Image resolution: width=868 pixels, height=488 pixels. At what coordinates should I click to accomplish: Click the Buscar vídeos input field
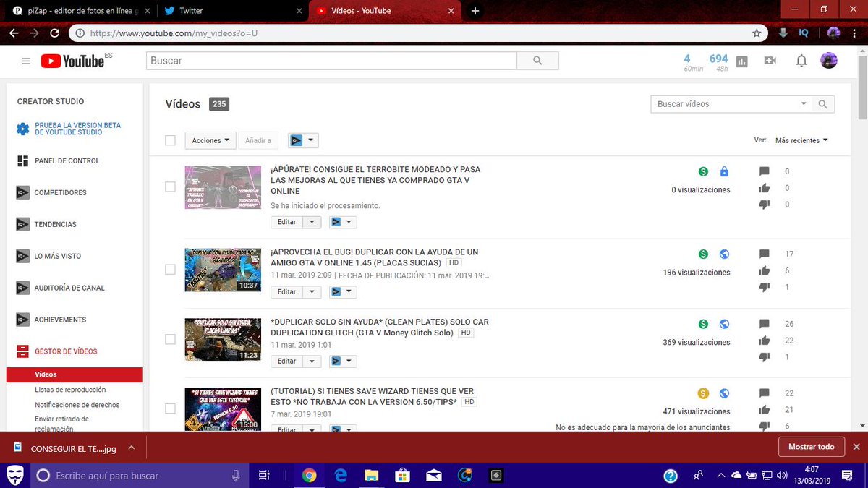(725, 104)
